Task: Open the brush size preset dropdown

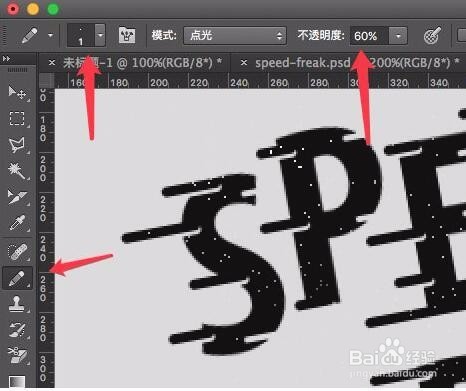Action: [100, 35]
